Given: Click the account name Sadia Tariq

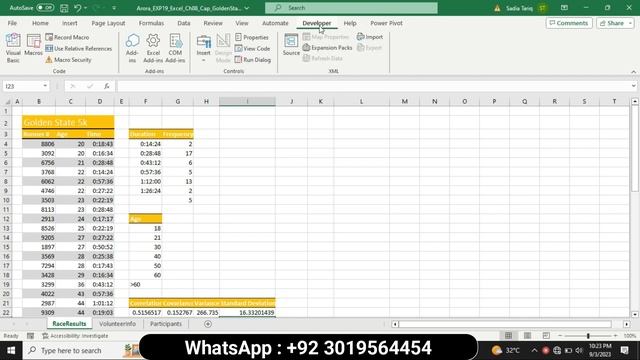Looking at the screenshot, I should [519, 8].
